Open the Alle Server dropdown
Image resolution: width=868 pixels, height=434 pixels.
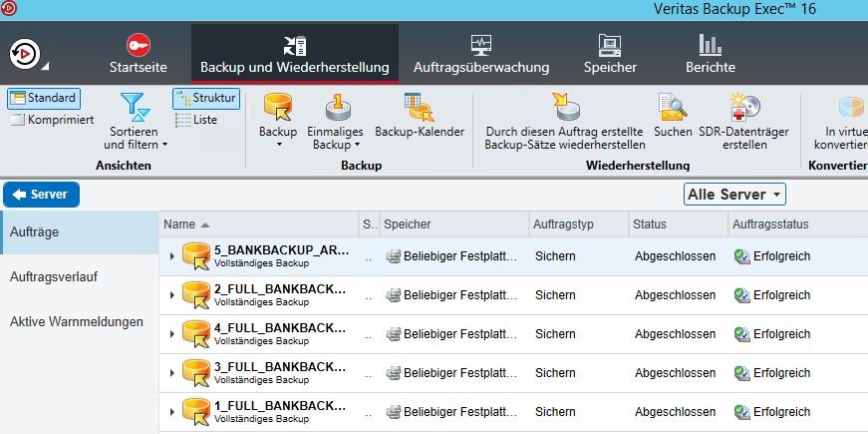click(x=734, y=195)
